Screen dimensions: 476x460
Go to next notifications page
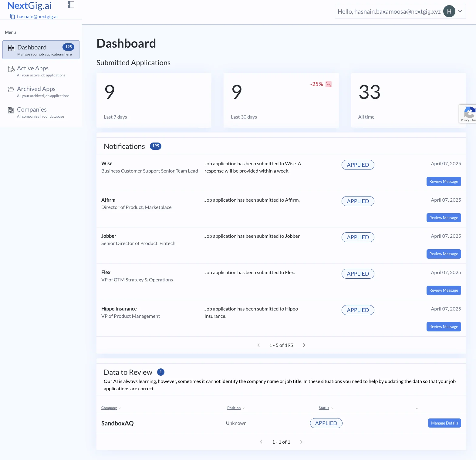click(304, 345)
